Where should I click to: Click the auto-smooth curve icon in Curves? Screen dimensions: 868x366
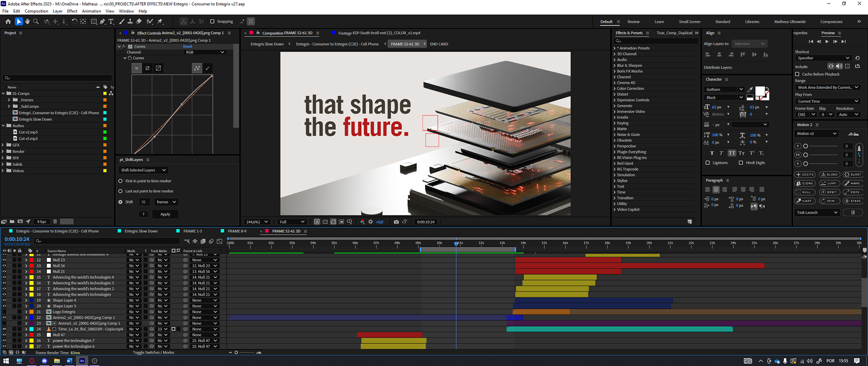pyautogui.click(x=197, y=68)
